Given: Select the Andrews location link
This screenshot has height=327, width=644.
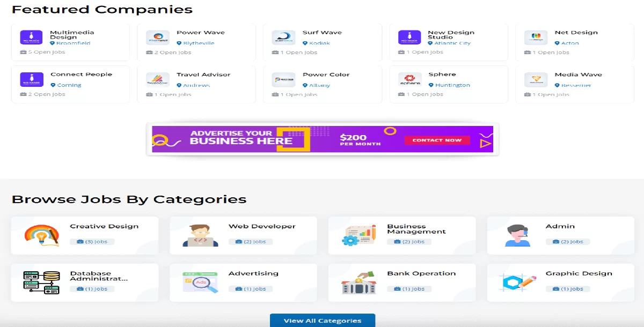Looking at the screenshot, I should coord(196,85).
